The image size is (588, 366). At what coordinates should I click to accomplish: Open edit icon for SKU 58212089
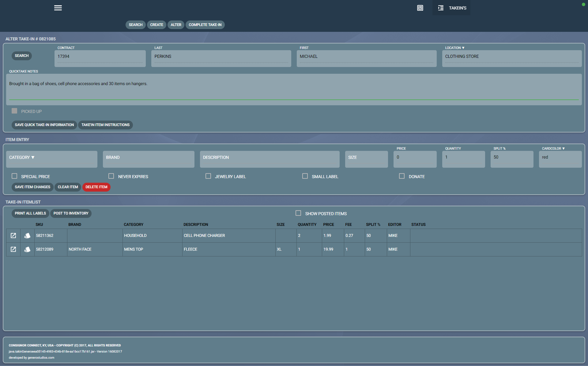13,249
